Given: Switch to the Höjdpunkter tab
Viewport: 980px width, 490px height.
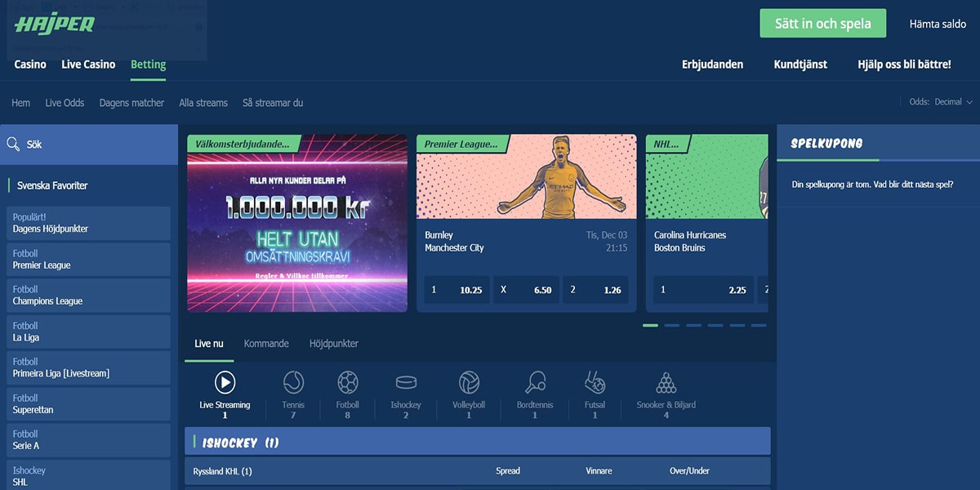Looking at the screenshot, I should [x=334, y=344].
